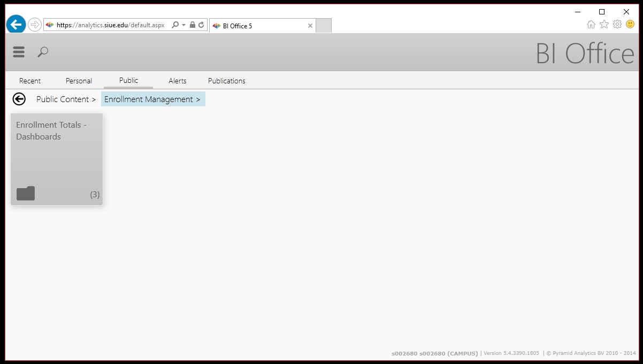Click the browser back button
643x364 pixels.
click(x=16, y=25)
